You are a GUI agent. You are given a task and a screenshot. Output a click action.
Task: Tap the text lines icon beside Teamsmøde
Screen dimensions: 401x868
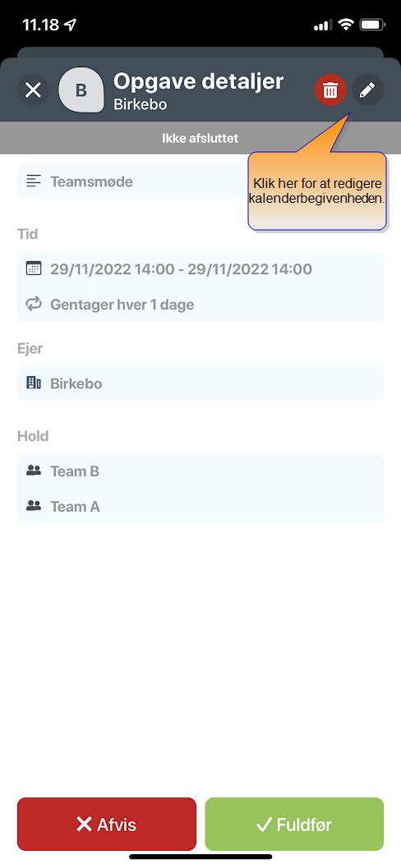click(34, 181)
